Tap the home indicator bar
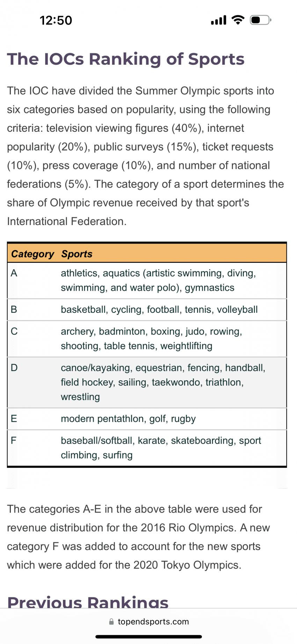Viewport: 297px width, 644px height. pyautogui.click(x=148, y=637)
